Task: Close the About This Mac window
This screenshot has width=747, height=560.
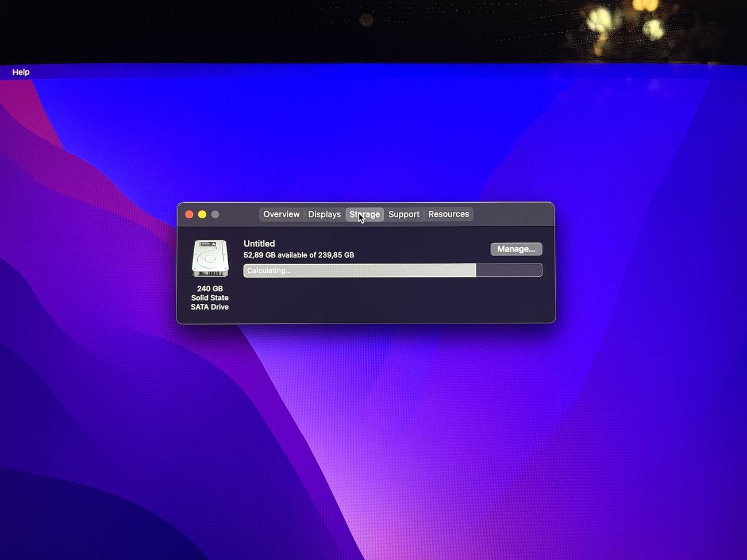Action: tap(189, 214)
